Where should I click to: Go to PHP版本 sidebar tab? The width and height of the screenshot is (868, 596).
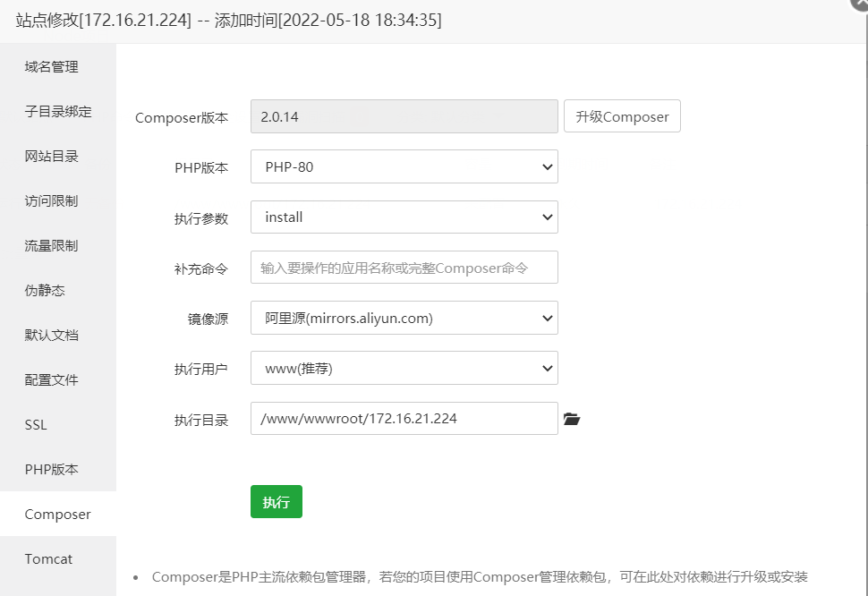pyautogui.click(x=58, y=469)
